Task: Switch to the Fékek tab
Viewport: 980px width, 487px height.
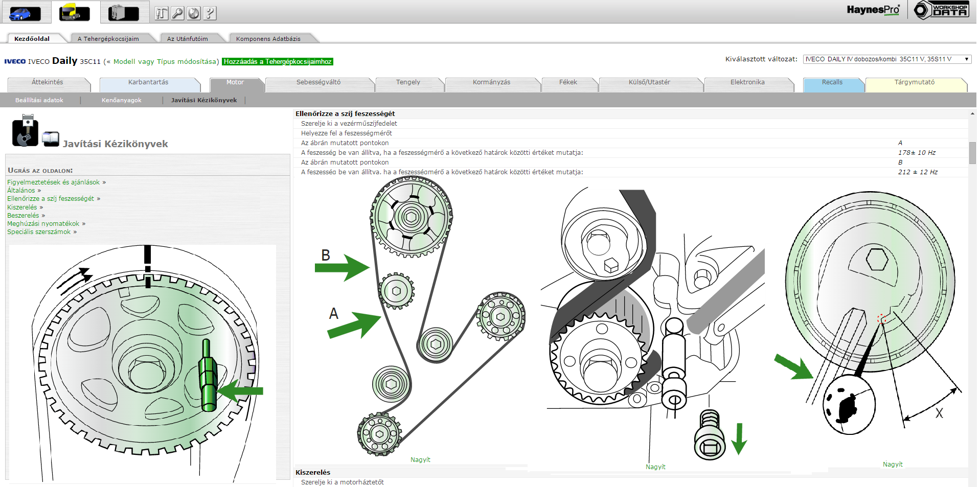Action: point(567,82)
